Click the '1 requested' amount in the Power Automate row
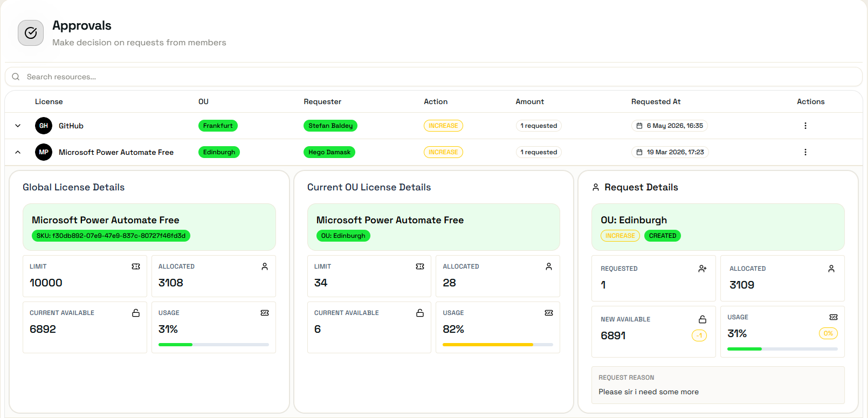The width and height of the screenshot is (868, 418). 539,152
